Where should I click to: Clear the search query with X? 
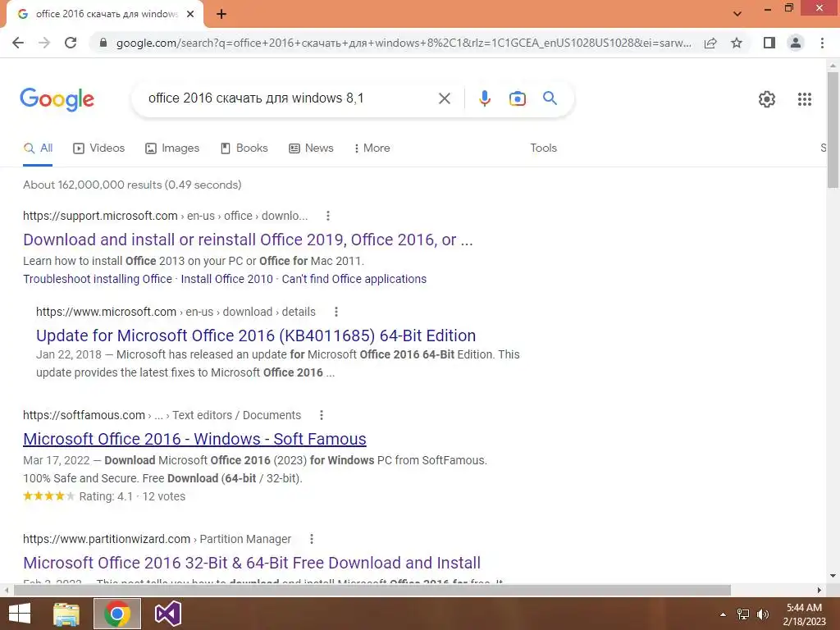click(445, 98)
